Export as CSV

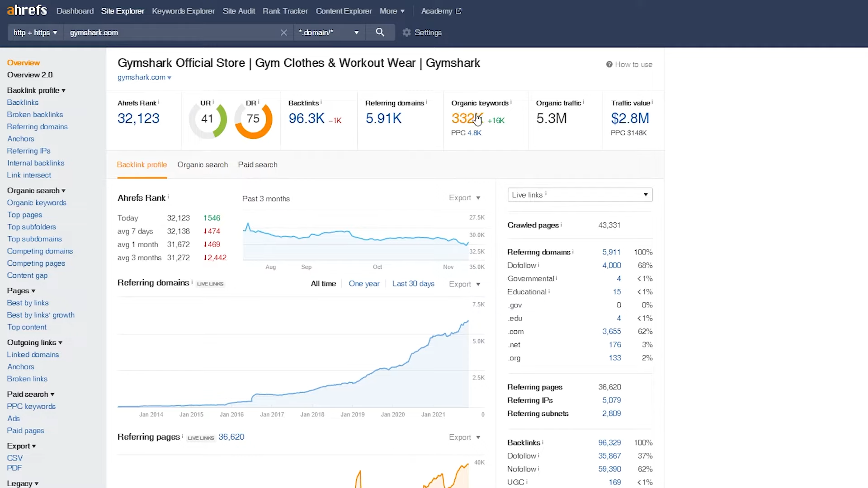(14, 458)
